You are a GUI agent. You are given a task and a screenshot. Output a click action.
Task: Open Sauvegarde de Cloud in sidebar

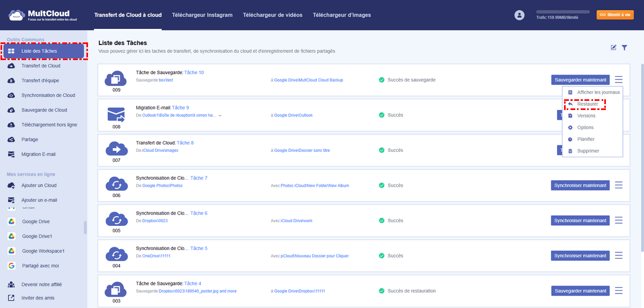coord(44,110)
